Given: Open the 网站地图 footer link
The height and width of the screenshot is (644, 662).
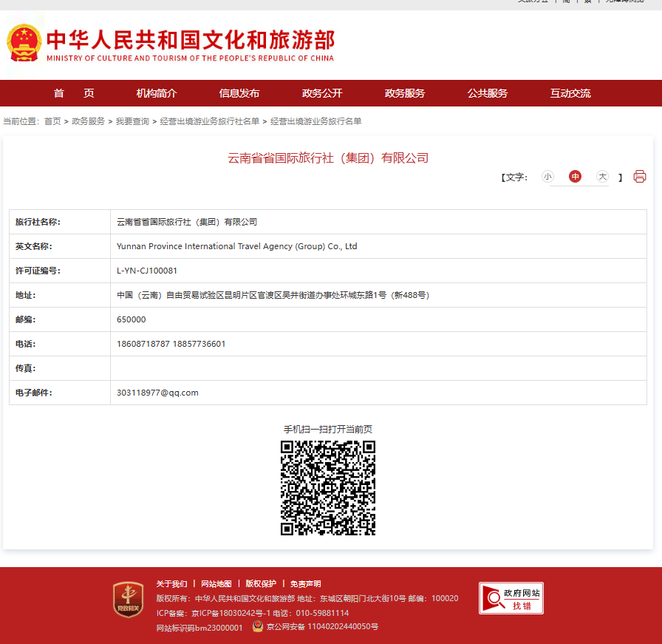Looking at the screenshot, I should (x=216, y=584).
